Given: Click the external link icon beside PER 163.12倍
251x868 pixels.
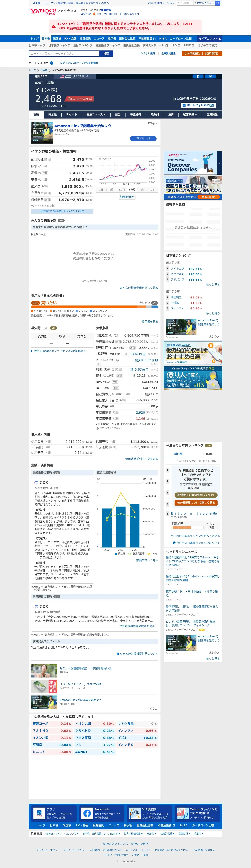Looking at the screenshot, I should tap(156, 360).
